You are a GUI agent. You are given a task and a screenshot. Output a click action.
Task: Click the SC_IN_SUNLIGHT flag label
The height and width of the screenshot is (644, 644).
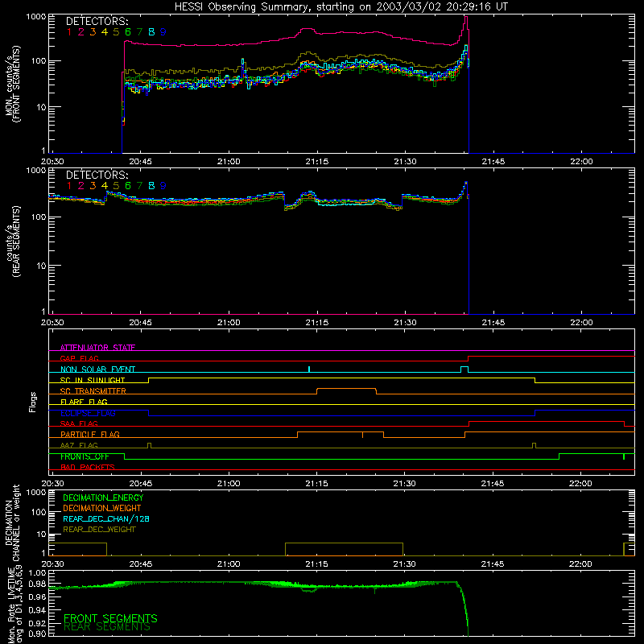click(93, 380)
